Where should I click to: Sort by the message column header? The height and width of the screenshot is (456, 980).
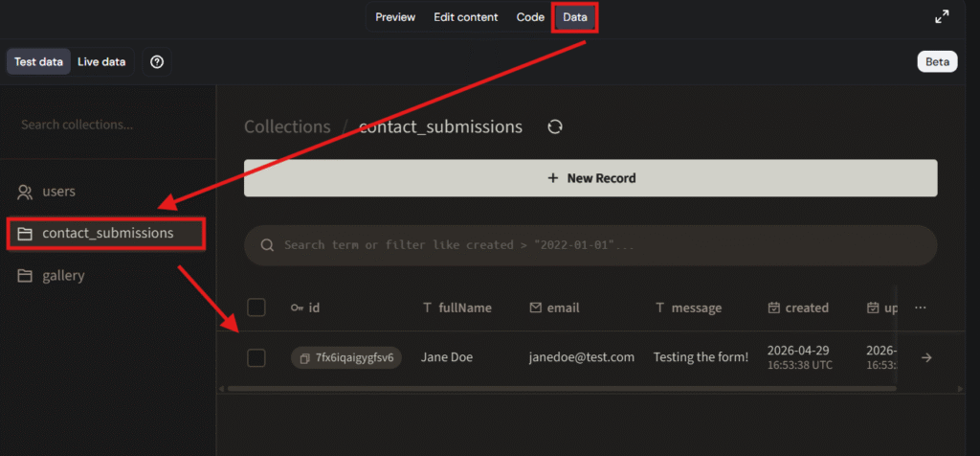pyautogui.click(x=688, y=308)
